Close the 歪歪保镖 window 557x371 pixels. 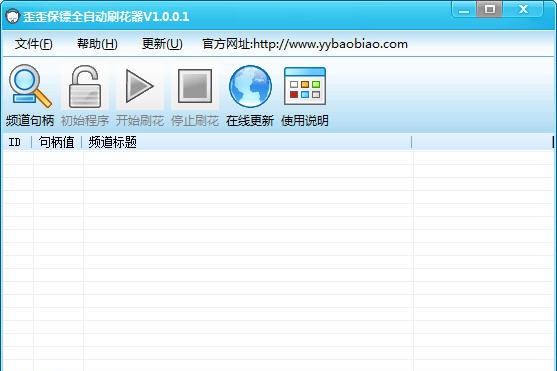(x=523, y=9)
